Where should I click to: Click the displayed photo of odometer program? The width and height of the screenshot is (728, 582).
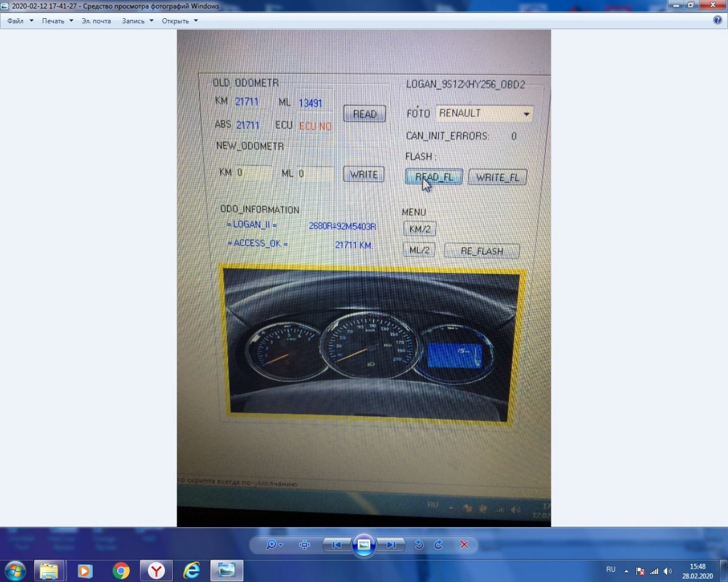(x=364, y=278)
